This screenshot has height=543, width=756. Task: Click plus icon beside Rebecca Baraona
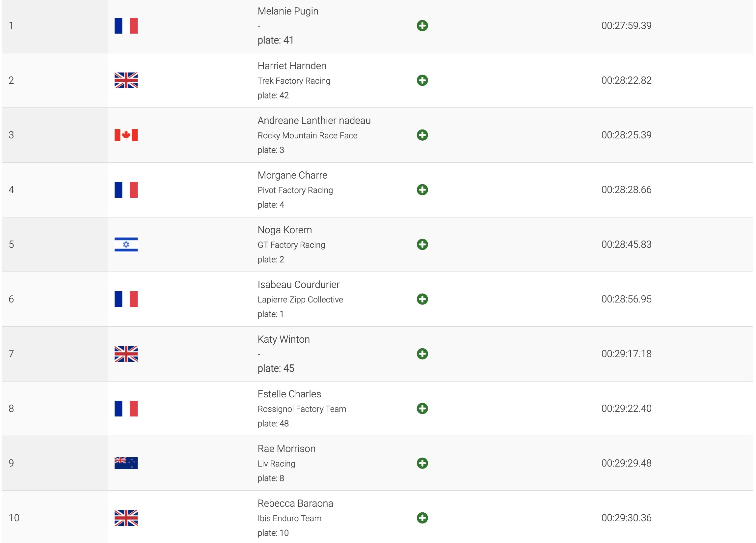(x=422, y=518)
